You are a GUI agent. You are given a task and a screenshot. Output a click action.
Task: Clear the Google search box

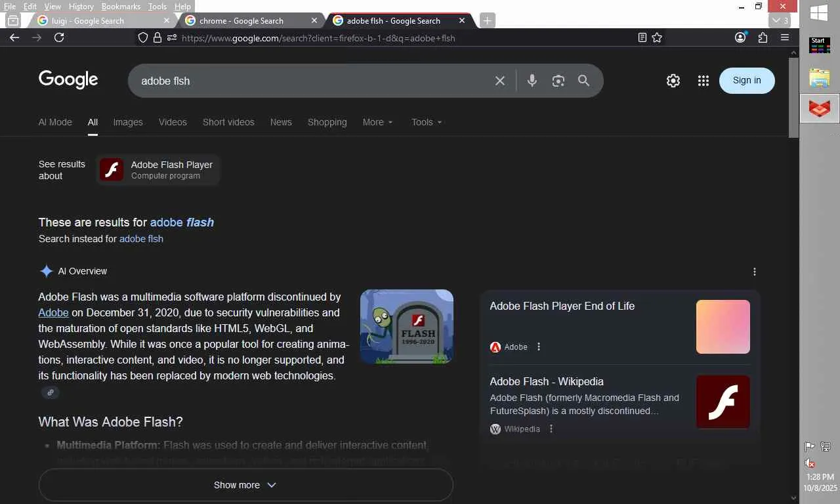[500, 81]
